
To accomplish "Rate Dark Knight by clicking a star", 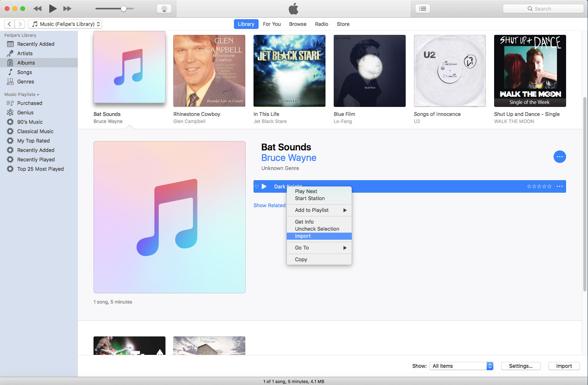I will tap(539, 186).
